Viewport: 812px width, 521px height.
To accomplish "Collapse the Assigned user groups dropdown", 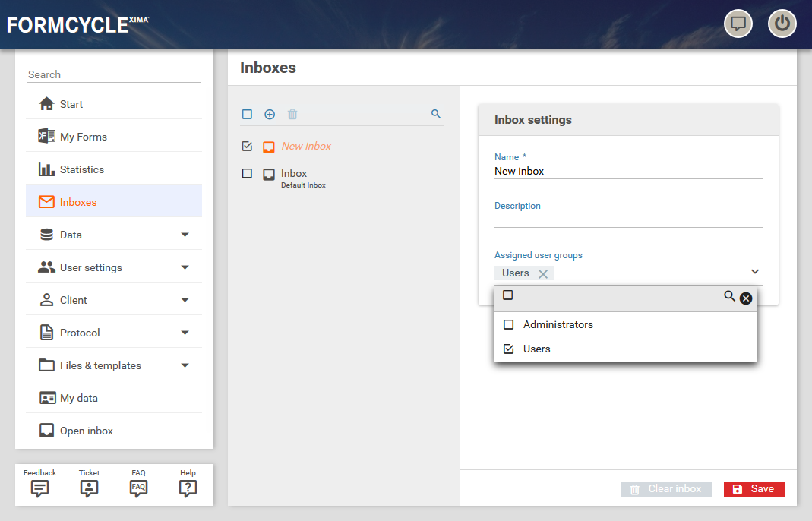I will click(754, 272).
